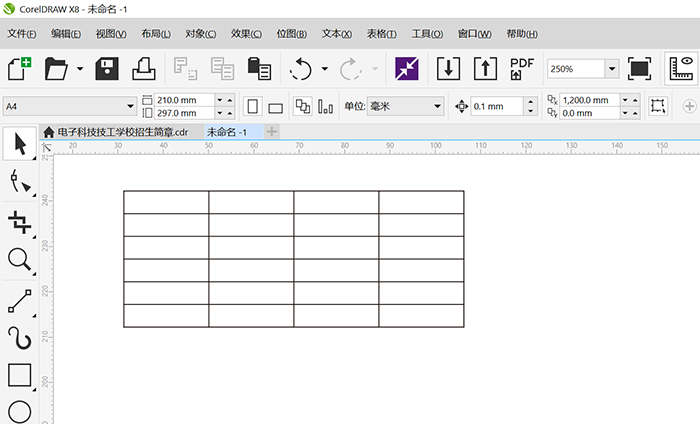Viewport: 700px width, 424px height.
Task: Open the zoom level 250% dropdown
Action: (611, 69)
